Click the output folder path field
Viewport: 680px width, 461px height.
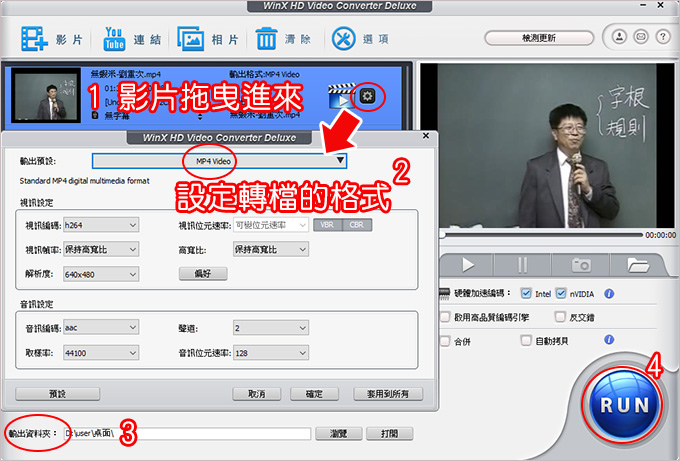(x=187, y=433)
